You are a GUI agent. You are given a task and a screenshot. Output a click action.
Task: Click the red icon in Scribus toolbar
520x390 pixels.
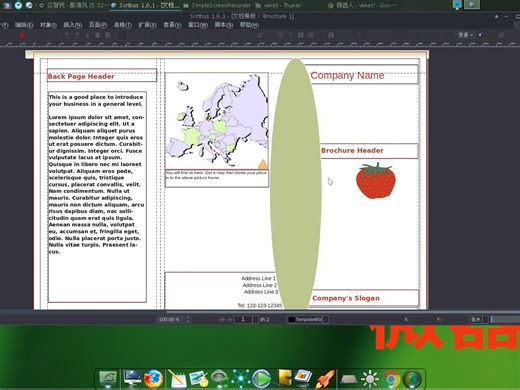pos(22,35)
